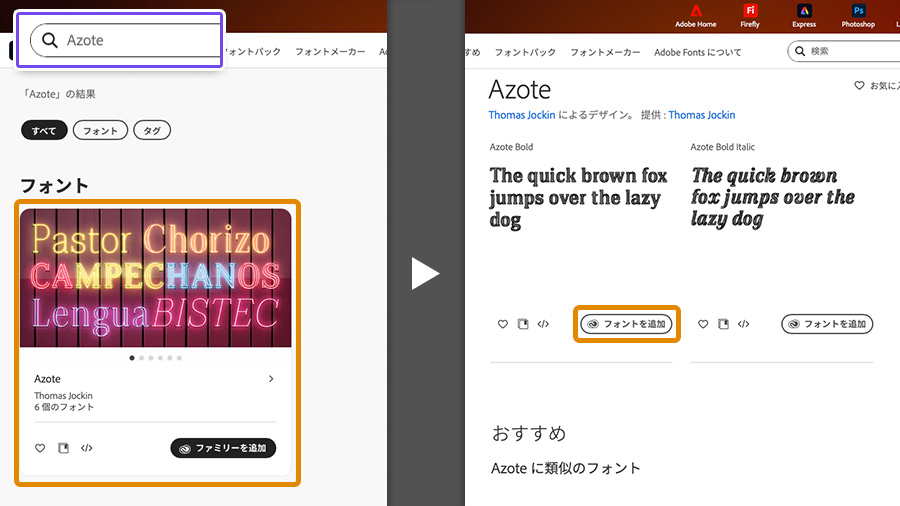Open Adobe Home app icon
The width and height of the screenshot is (900, 506).
pyautogui.click(x=696, y=16)
